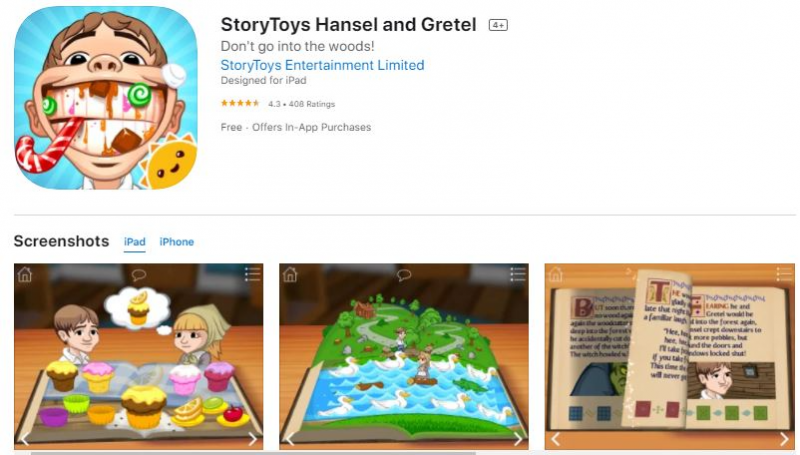Click previous arrow in cupcake screenshot
Screen dimensions: 800x455
25,439
